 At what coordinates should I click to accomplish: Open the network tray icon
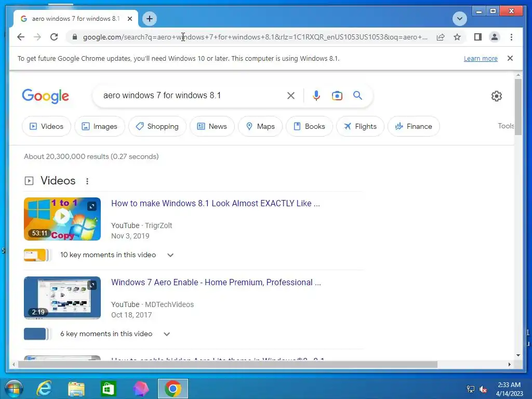(x=471, y=389)
